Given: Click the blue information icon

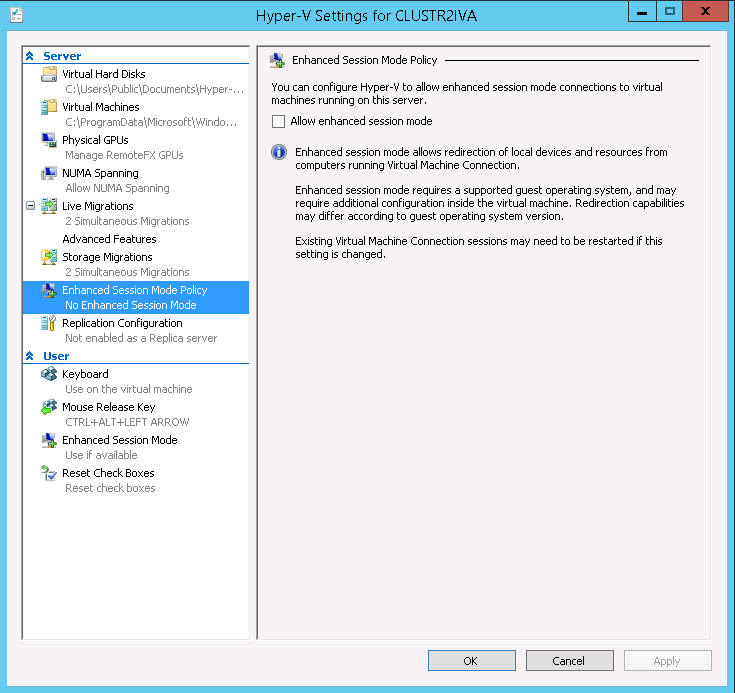Looking at the screenshot, I should click(279, 152).
